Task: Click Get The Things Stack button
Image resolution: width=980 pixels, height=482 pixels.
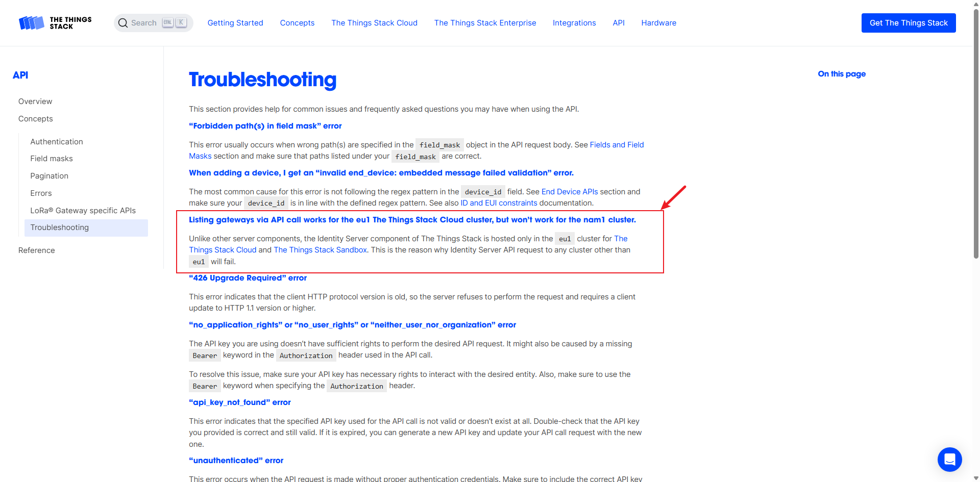Action: 909,23
